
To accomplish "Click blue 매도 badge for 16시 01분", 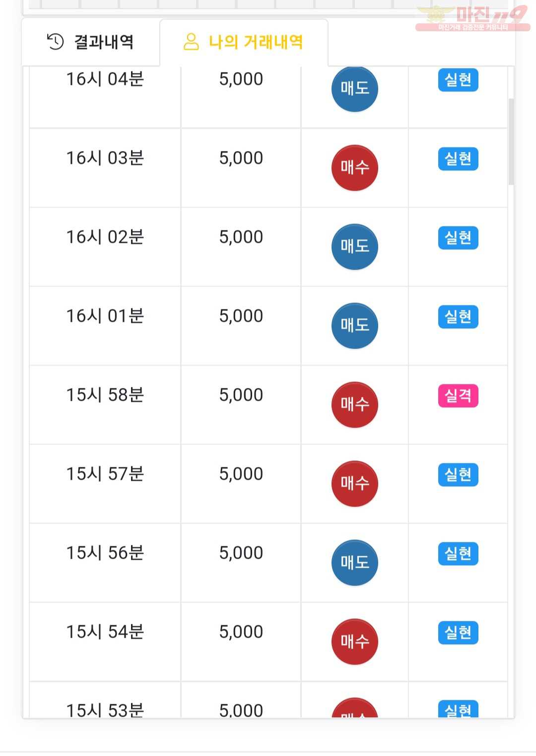I will click(x=354, y=326).
